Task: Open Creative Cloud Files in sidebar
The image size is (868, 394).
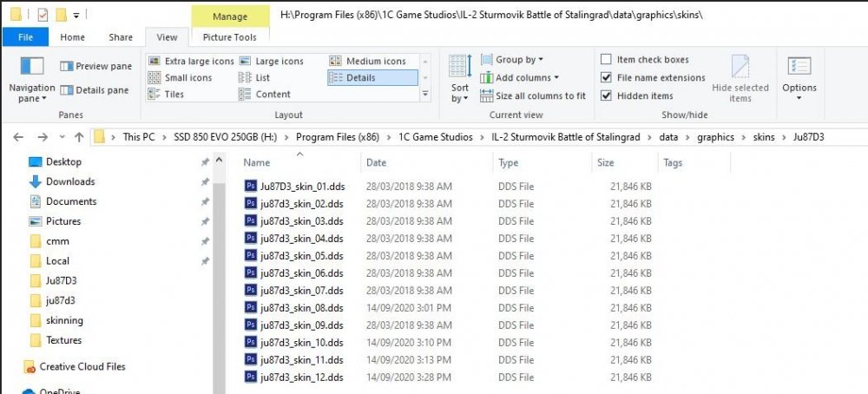Action: (x=82, y=366)
